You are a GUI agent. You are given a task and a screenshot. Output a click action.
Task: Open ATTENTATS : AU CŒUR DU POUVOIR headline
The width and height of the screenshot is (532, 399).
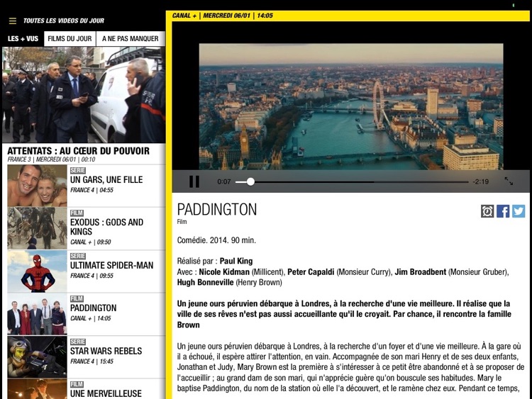point(78,151)
